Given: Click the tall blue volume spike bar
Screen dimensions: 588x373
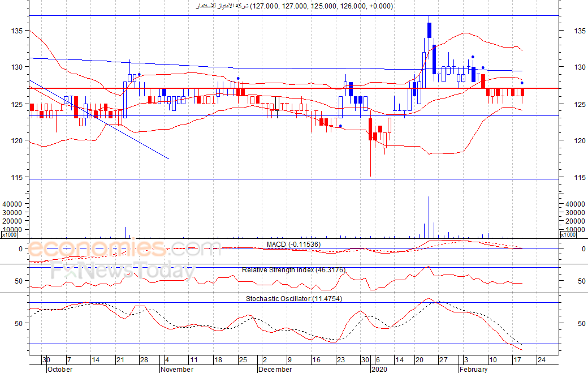Looking at the screenshot, I should pyautogui.click(x=429, y=217).
